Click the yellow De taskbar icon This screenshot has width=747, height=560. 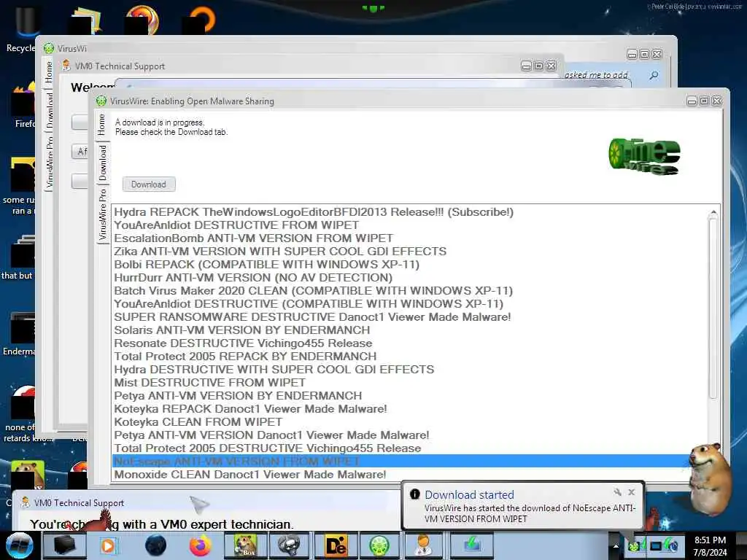[x=336, y=545]
